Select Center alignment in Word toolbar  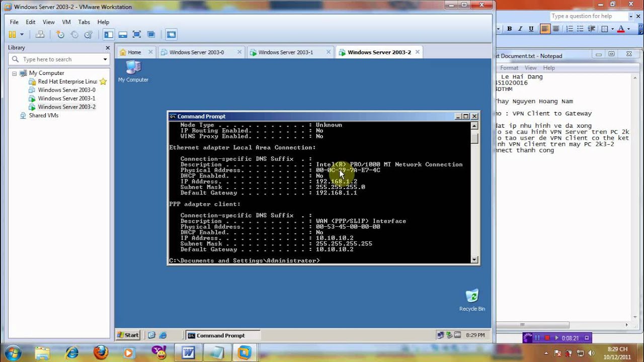(556, 29)
